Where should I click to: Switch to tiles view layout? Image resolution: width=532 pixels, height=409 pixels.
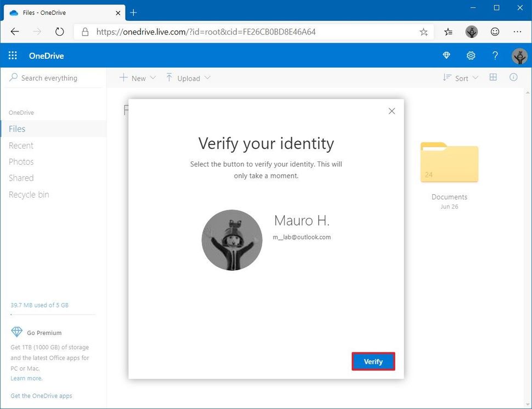coord(493,77)
